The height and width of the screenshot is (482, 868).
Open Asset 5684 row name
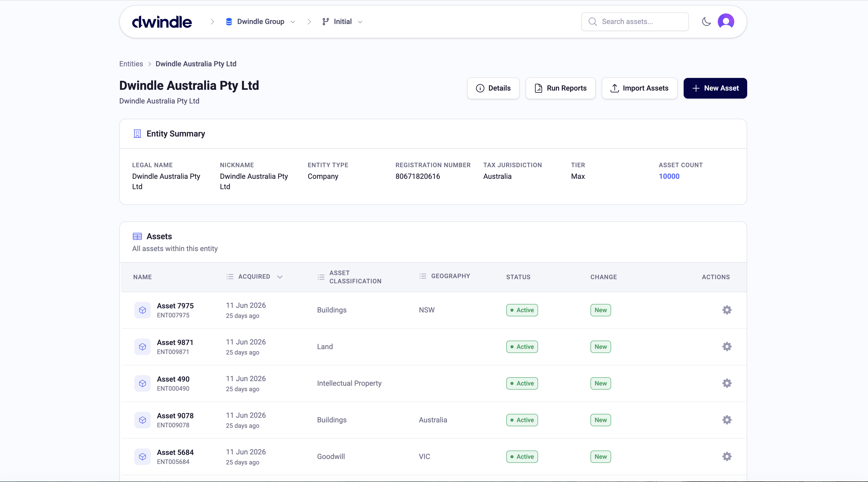pos(175,453)
